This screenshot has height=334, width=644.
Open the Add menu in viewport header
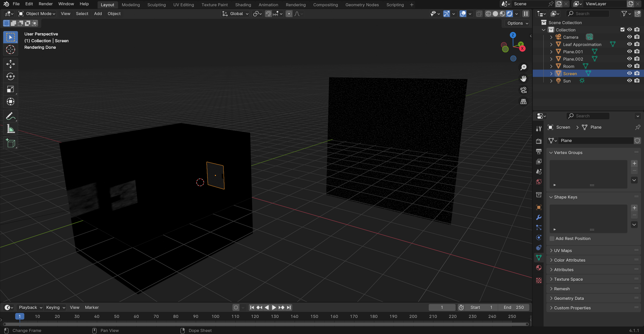point(98,14)
